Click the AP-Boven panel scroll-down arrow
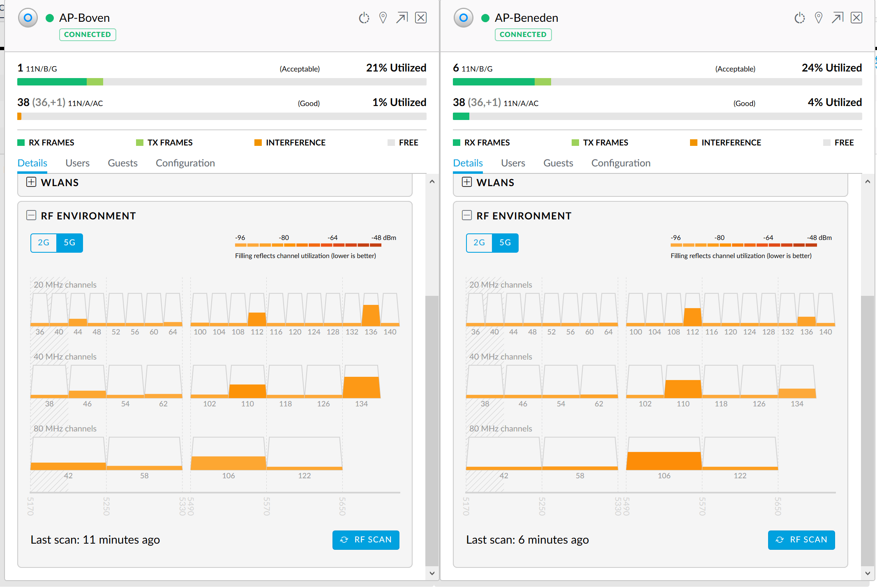The height and width of the screenshot is (588, 877). pyautogui.click(x=432, y=573)
